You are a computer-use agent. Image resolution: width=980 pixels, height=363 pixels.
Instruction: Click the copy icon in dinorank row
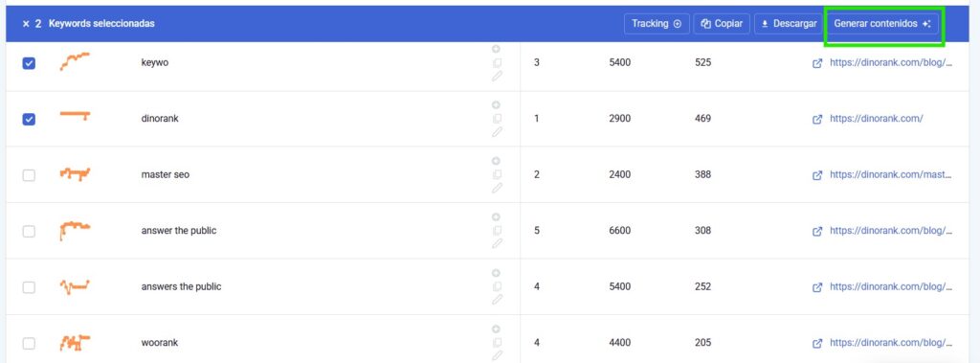[x=497, y=119]
